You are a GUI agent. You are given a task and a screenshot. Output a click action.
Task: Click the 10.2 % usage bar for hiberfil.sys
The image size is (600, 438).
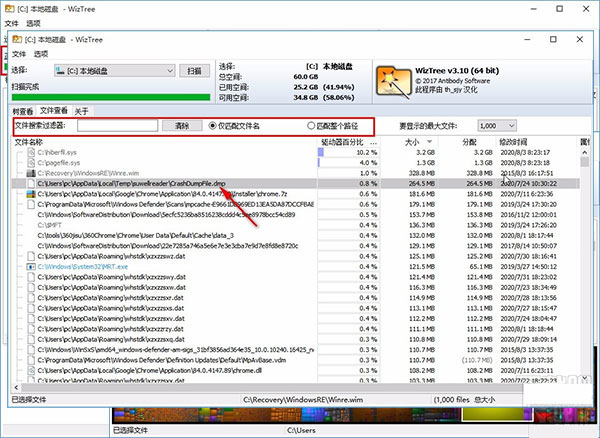321,153
